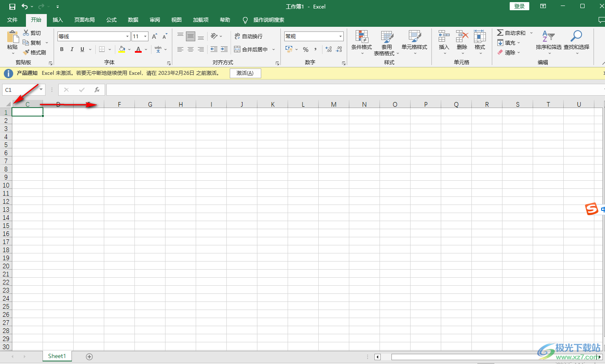The width and height of the screenshot is (605, 364).
Task: Click the horizontal scrollbar left arrow
Action: (377, 357)
